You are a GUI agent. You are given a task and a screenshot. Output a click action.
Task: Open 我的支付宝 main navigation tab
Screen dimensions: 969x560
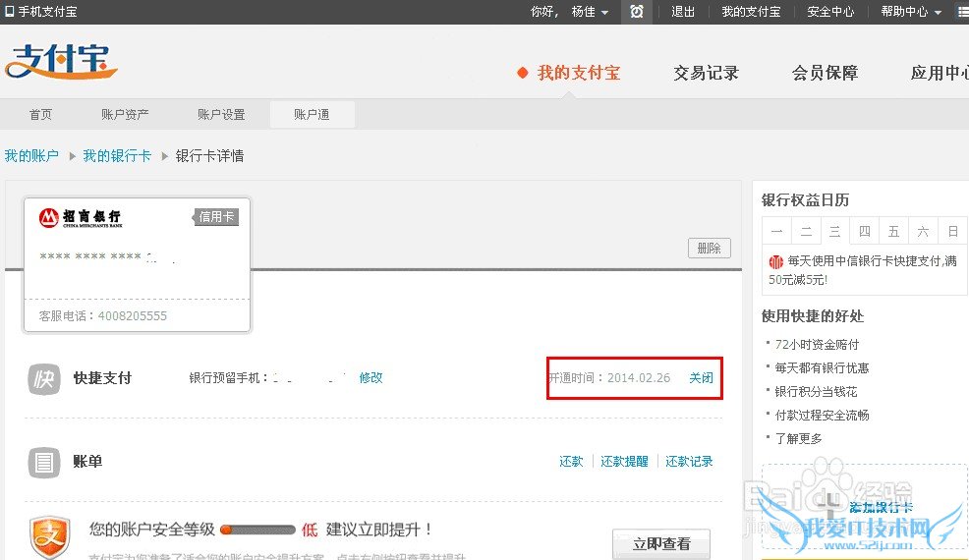tap(579, 73)
